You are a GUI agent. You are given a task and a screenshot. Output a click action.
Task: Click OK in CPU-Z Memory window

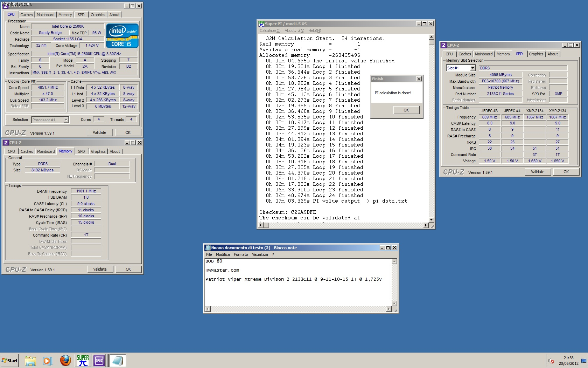coord(128,269)
